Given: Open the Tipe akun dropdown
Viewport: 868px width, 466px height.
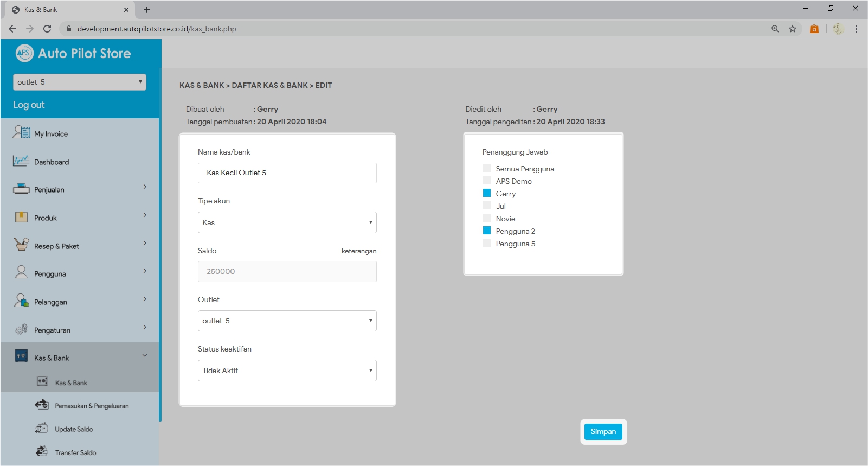Looking at the screenshot, I should coord(287,222).
